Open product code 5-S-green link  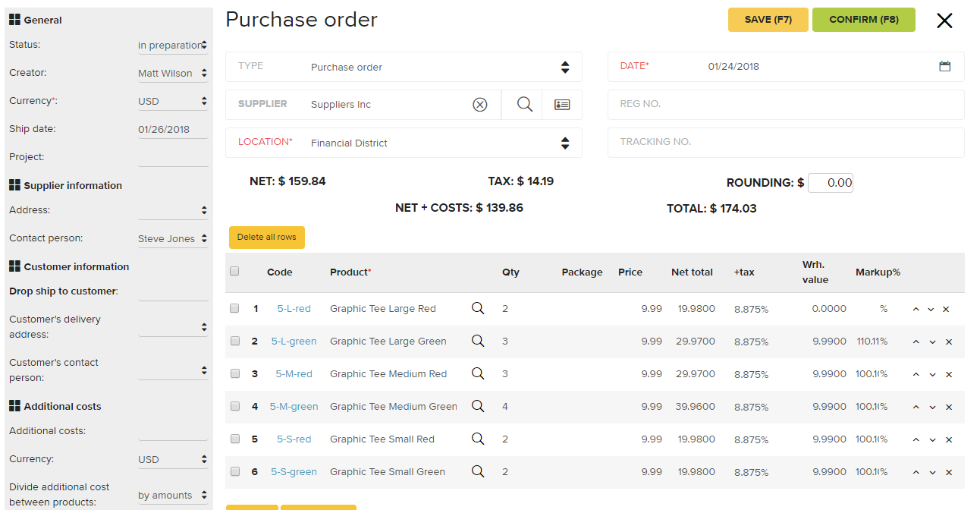pos(294,472)
